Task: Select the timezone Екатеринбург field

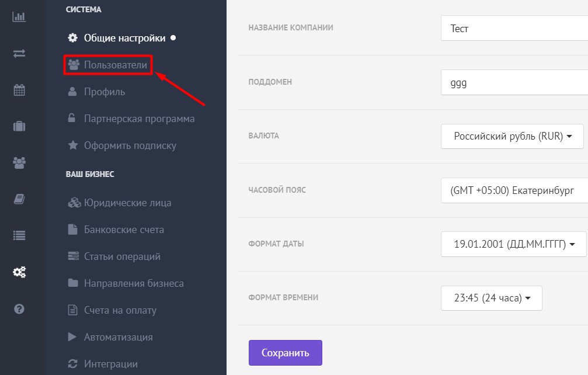Action: coord(514,190)
